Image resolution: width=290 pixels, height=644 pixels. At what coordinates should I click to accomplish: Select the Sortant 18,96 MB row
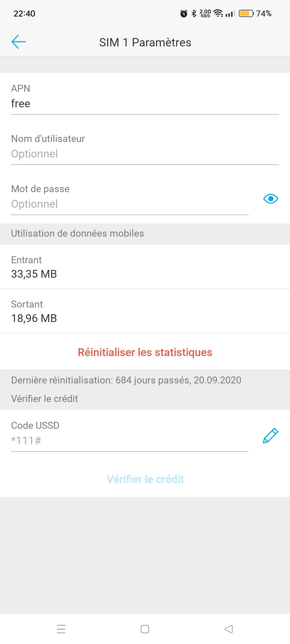(145, 312)
